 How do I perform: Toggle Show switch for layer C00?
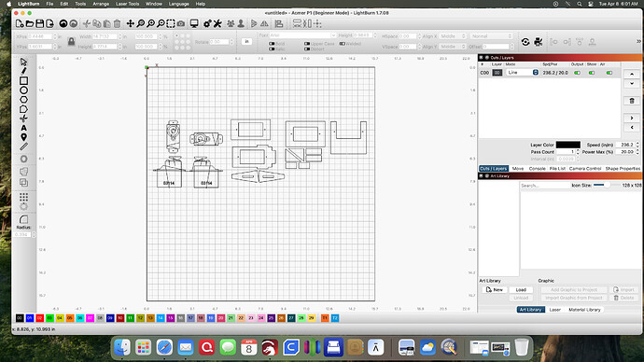[x=592, y=73]
